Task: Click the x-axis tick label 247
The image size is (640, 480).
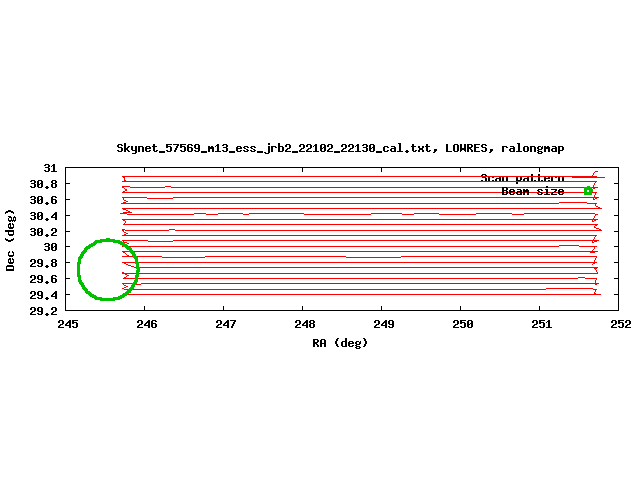Action: (226, 324)
